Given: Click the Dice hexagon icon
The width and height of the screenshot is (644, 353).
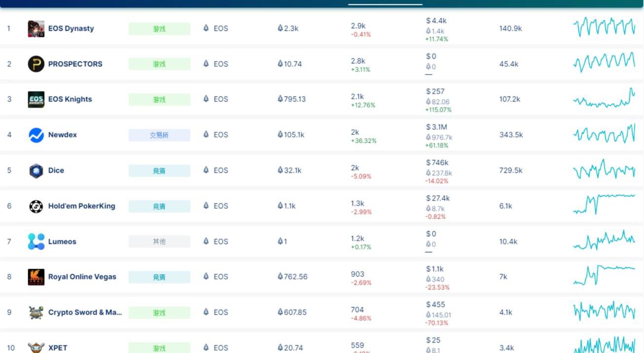Looking at the screenshot, I should click(x=36, y=171).
